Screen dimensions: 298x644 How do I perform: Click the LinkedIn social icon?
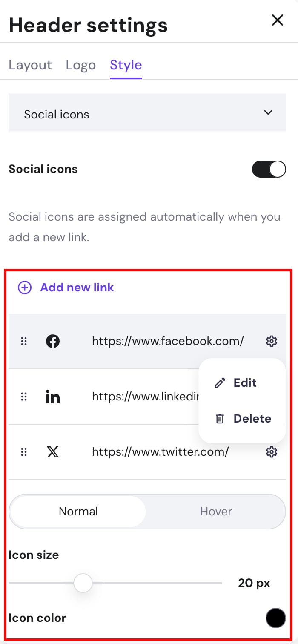52,397
